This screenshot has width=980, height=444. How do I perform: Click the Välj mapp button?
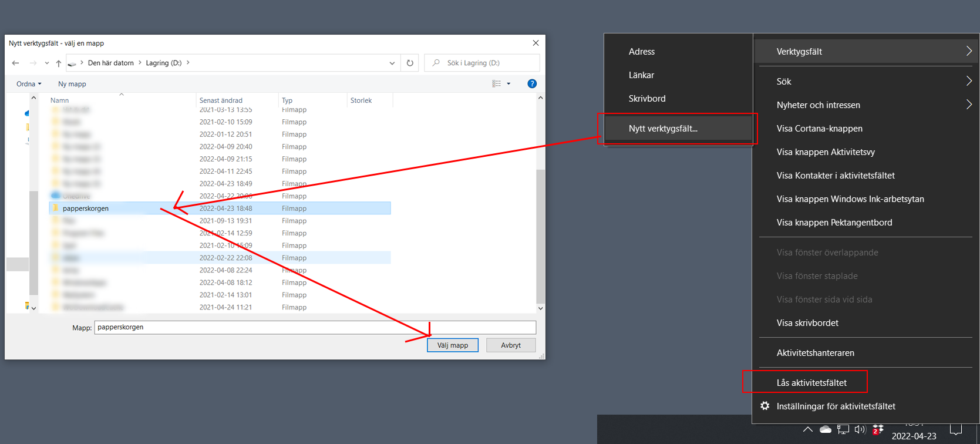453,345
